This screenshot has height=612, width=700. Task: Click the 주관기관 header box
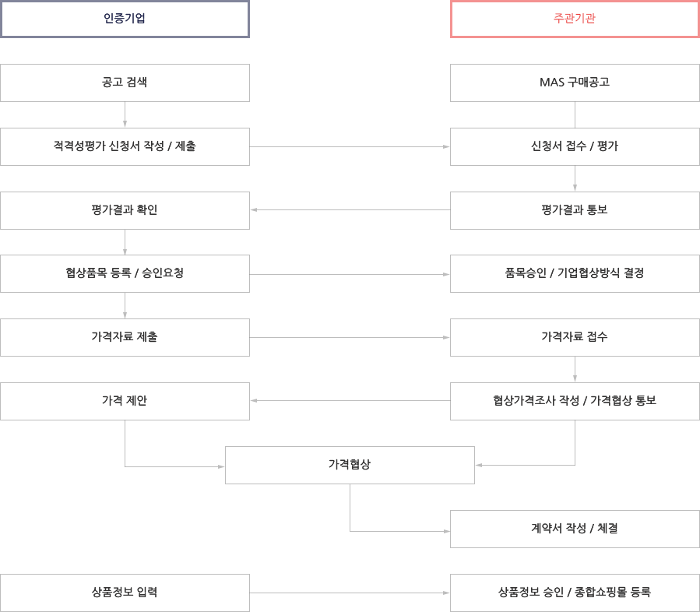(x=575, y=19)
